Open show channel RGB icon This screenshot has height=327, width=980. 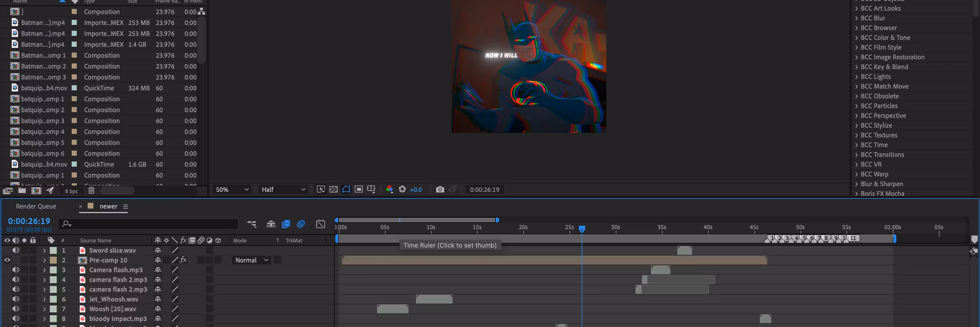389,190
